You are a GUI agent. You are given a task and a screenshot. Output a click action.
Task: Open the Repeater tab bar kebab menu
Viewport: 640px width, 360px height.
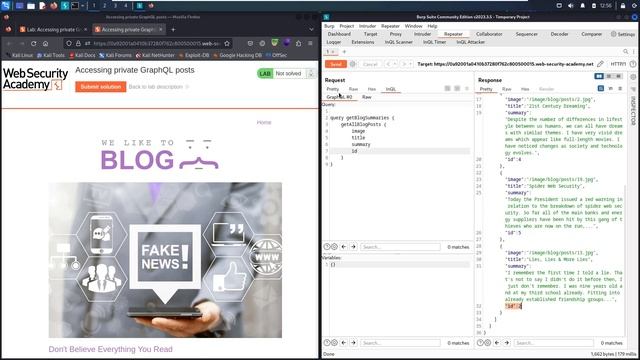coord(633,52)
